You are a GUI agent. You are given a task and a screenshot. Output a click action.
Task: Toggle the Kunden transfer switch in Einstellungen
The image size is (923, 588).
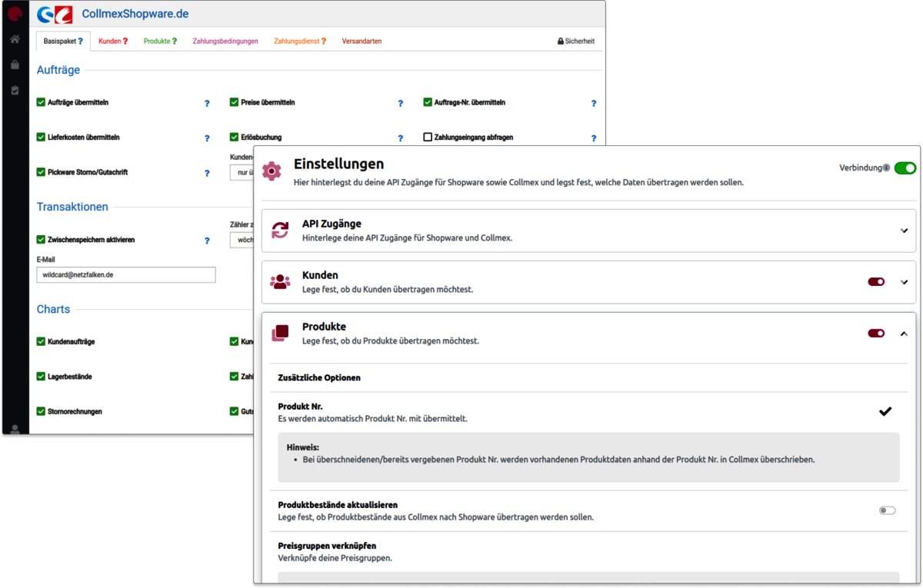876,282
